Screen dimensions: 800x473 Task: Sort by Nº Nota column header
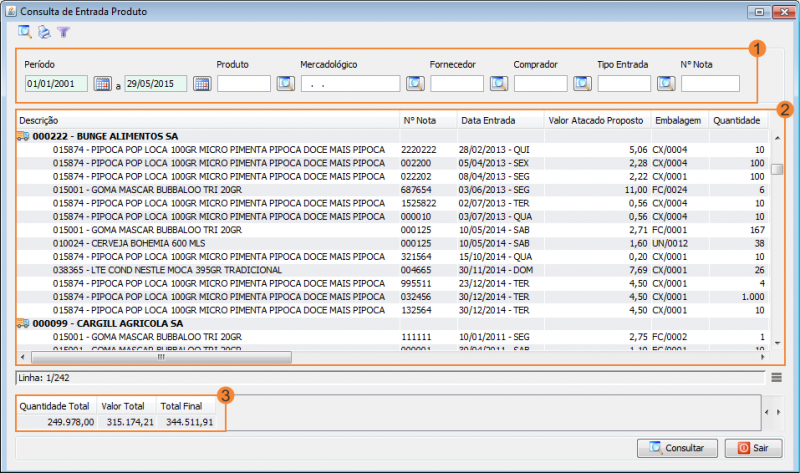click(429, 121)
